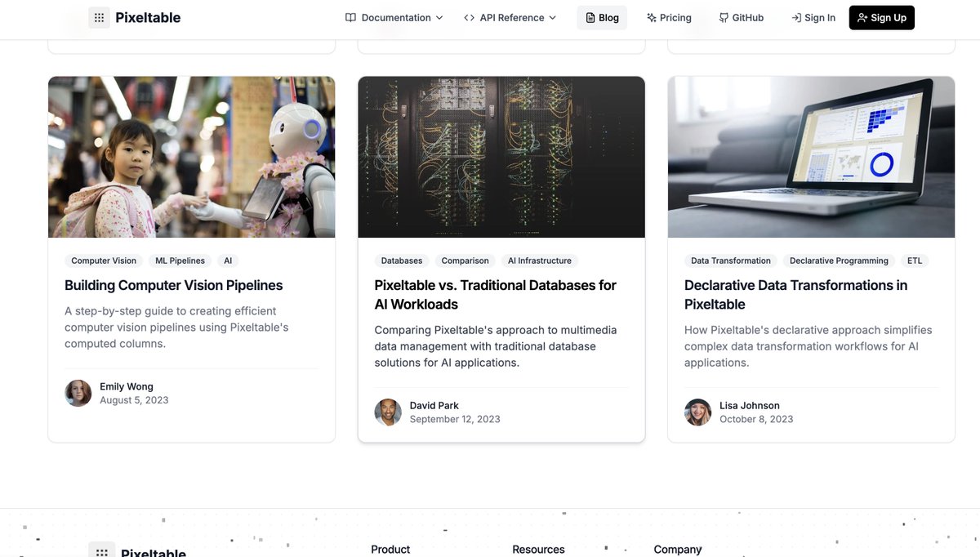
Task: Open the GitHub nav item
Action: 741,18
